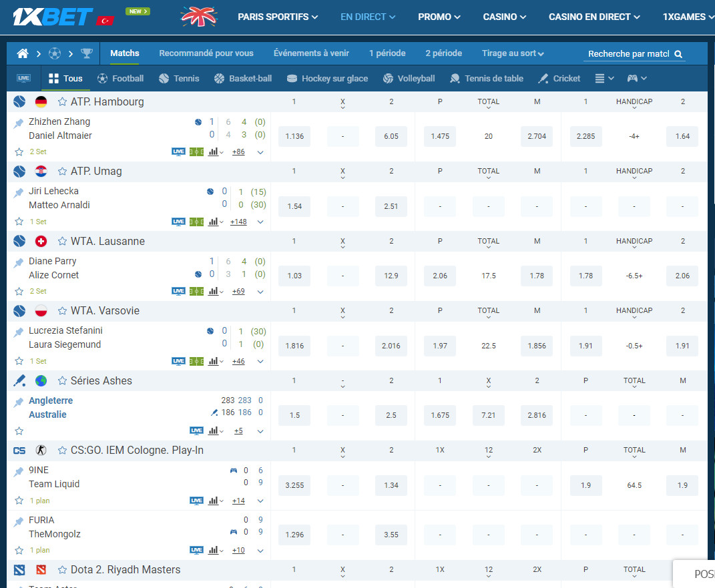Bet on Zhizhen Zhang at 1.136
This screenshot has height=588, width=715.
(294, 136)
